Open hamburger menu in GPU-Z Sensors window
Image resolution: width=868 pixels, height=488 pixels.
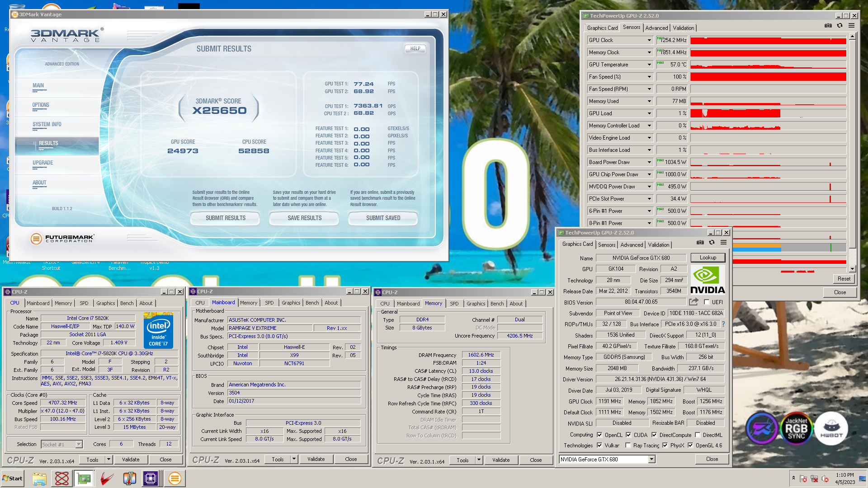click(851, 26)
